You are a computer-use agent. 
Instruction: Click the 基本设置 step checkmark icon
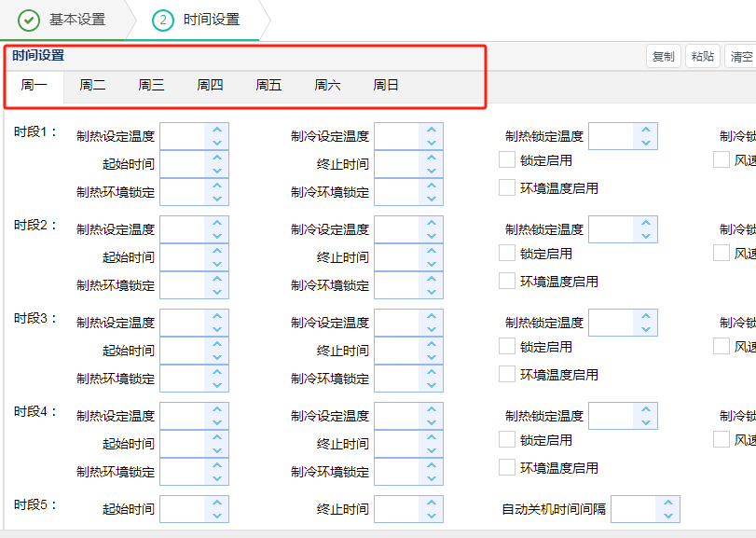point(29,20)
